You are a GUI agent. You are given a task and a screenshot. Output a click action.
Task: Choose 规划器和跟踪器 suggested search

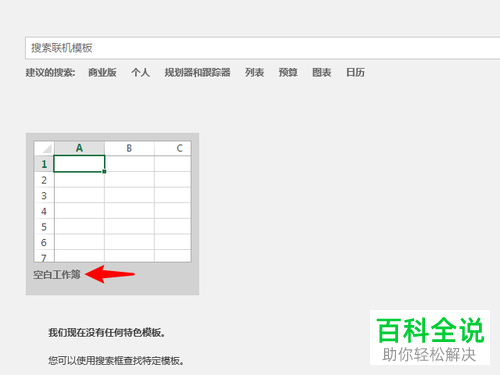tap(197, 72)
